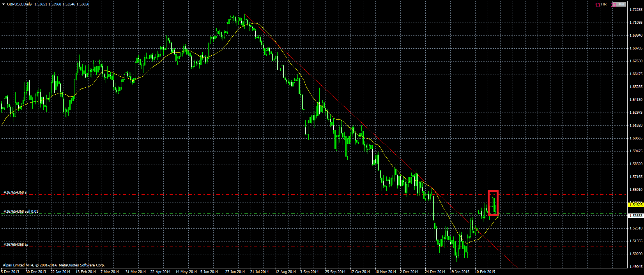This screenshot has width=644, height=275.
Task: Open the one-click trading arrow beside GBPUSD,Daily
Action: [4, 4]
